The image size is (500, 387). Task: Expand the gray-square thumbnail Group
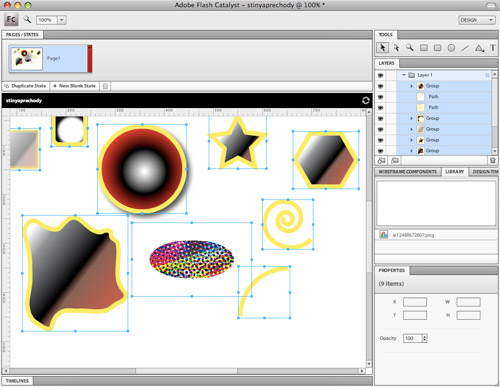pyautogui.click(x=411, y=129)
